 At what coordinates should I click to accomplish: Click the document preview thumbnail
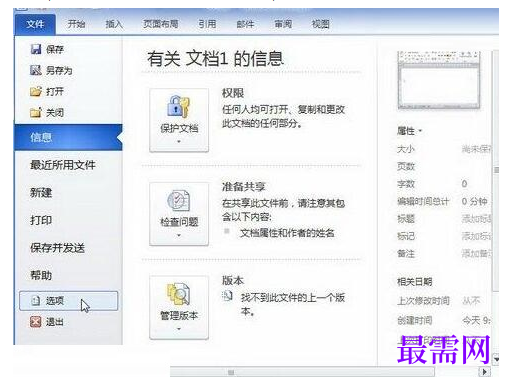coord(439,80)
